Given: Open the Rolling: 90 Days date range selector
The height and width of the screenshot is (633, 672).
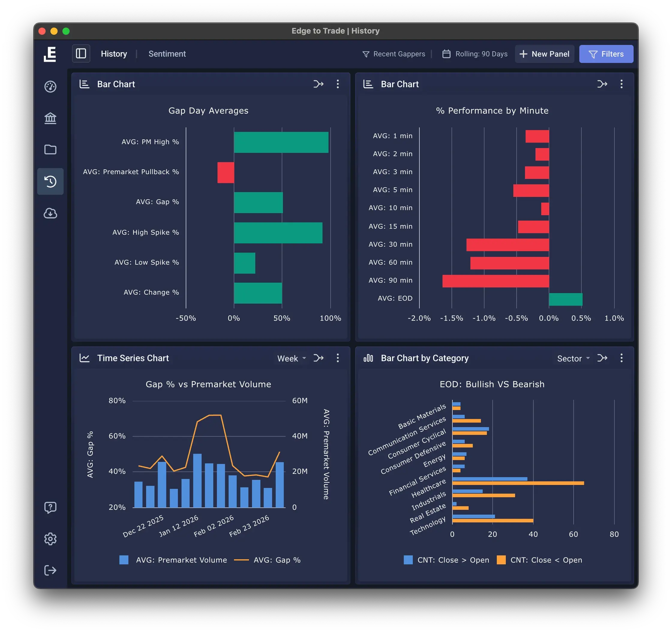Looking at the screenshot, I should pyautogui.click(x=475, y=54).
